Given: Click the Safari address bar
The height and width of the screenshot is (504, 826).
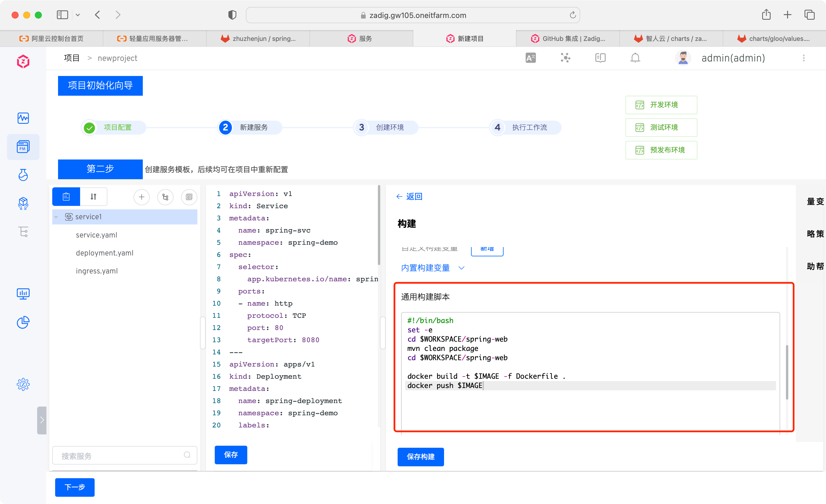Looking at the screenshot, I should [x=413, y=15].
